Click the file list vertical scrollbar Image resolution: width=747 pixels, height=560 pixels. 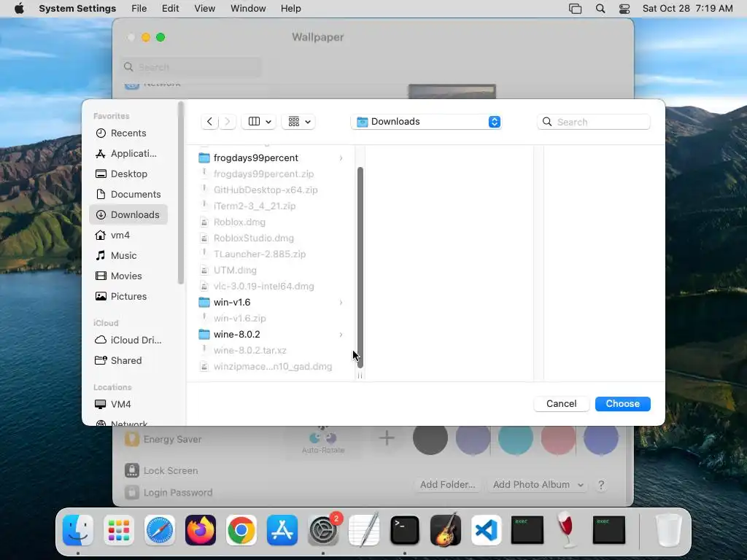(x=360, y=268)
